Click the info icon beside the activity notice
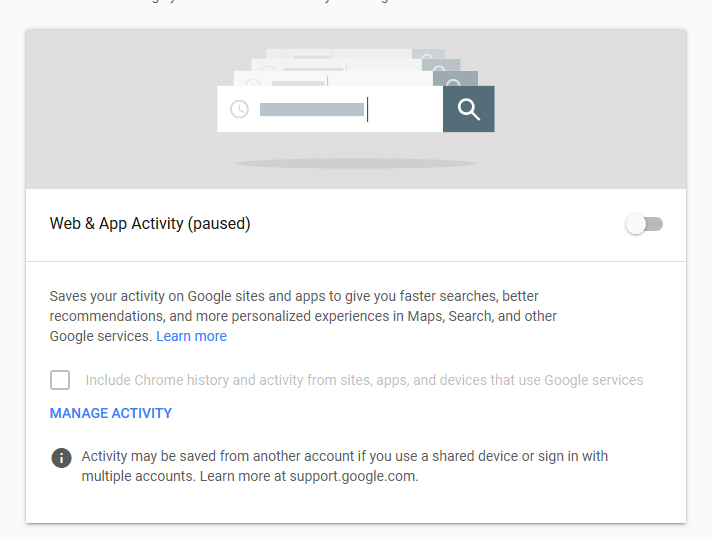 pos(62,457)
